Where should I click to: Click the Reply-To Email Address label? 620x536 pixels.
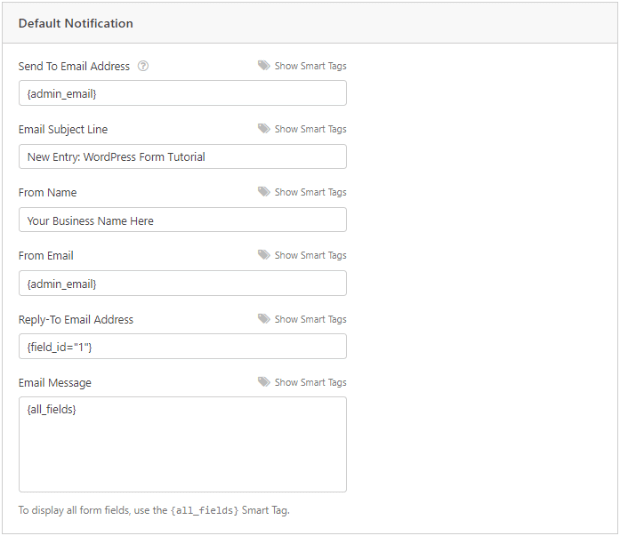[x=76, y=319]
